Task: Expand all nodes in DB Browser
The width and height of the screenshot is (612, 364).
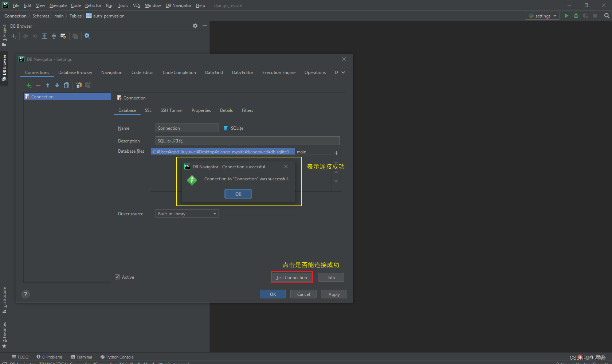Action: [44, 36]
